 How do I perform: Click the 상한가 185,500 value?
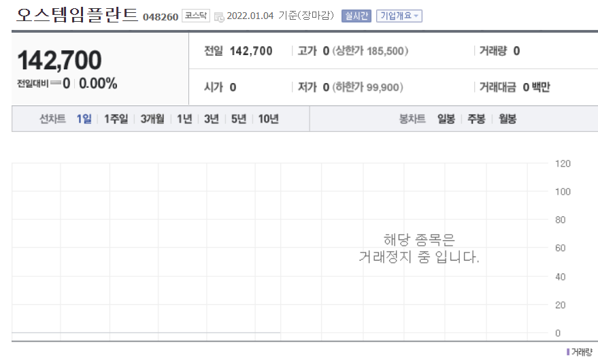(370, 51)
